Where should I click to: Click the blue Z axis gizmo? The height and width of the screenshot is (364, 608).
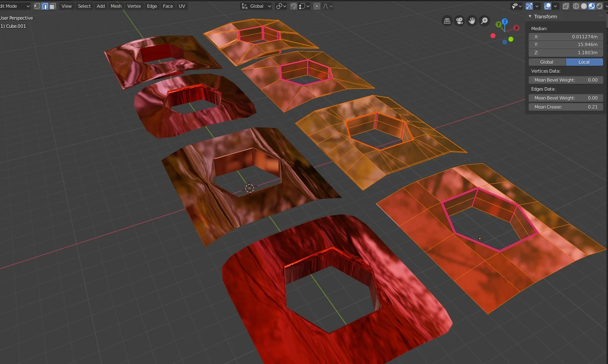tap(505, 21)
